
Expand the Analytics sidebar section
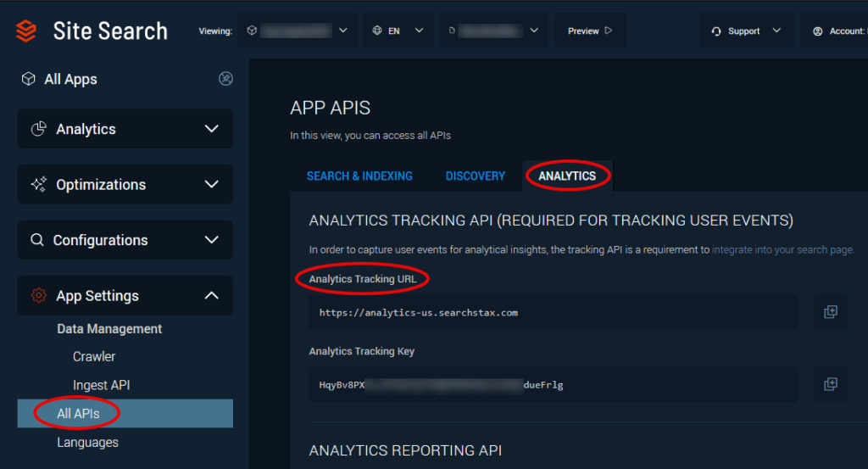(211, 129)
